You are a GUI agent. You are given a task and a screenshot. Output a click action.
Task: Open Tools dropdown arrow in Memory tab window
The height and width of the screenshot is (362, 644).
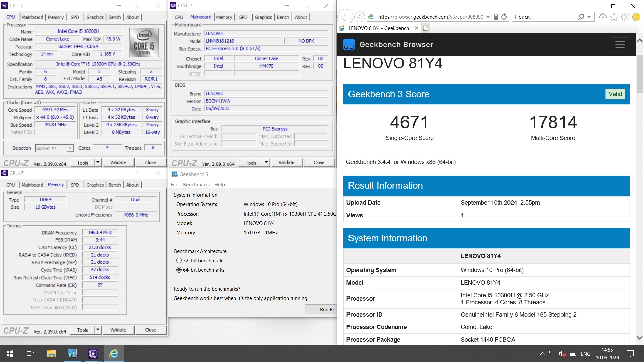click(98, 330)
